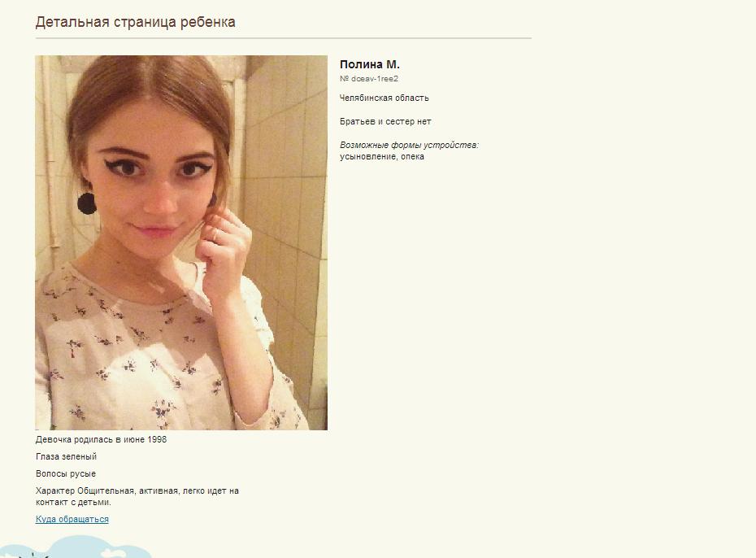Click the 'Характер Общительная, активная' paragraph

click(x=137, y=496)
